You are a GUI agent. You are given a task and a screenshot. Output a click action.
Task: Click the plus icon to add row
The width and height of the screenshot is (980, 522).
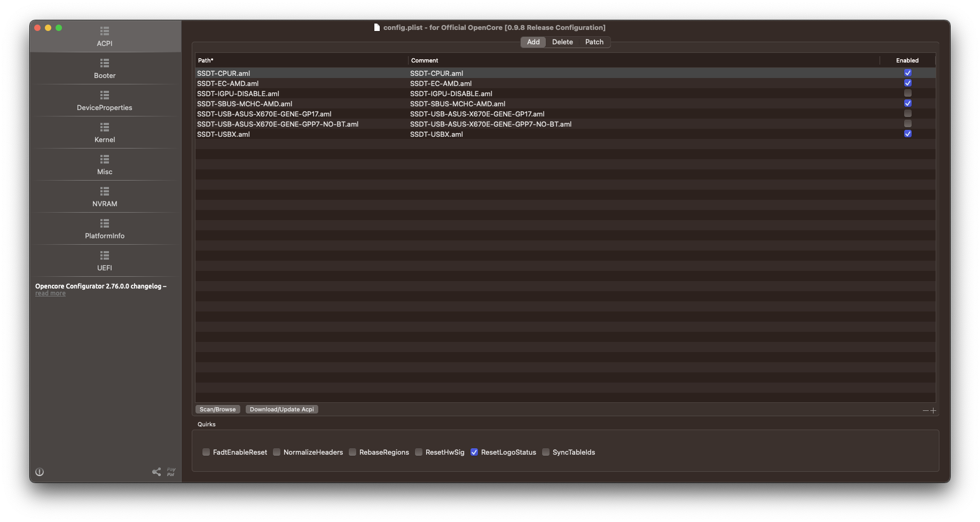click(933, 410)
